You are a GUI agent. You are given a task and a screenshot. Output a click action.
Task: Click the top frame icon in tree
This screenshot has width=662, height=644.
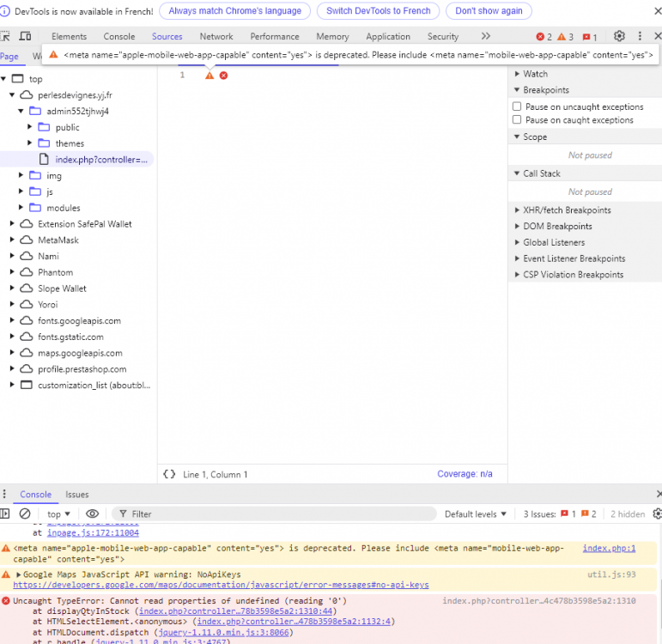pyautogui.click(x=18, y=78)
